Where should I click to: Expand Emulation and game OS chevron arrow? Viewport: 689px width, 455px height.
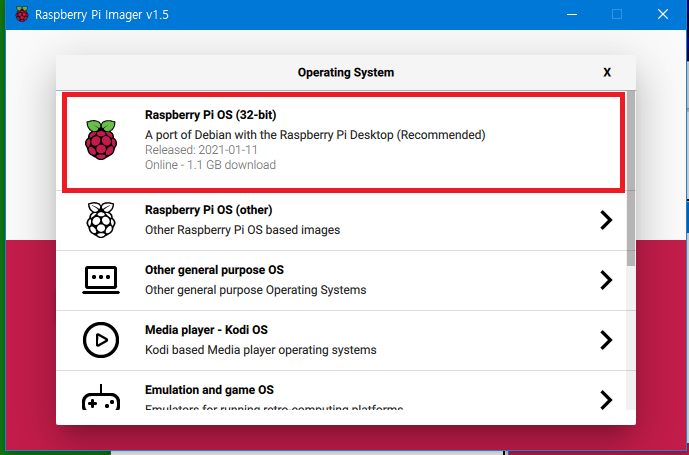point(606,400)
